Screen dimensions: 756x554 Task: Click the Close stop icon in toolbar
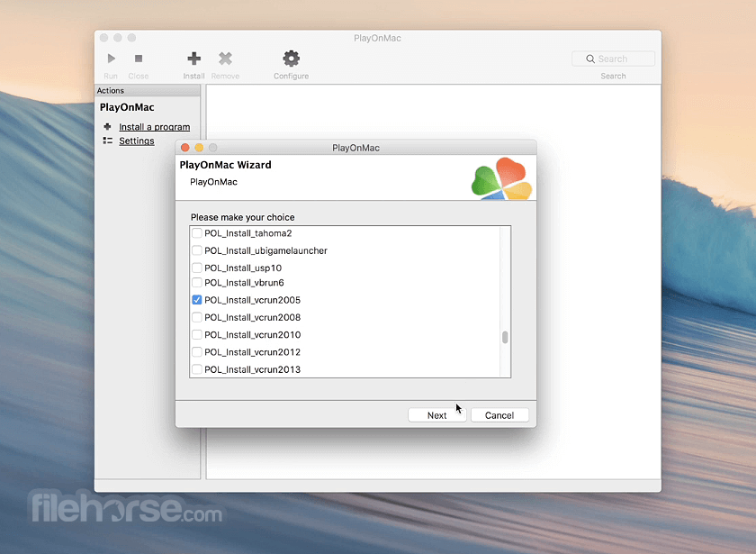(139, 59)
